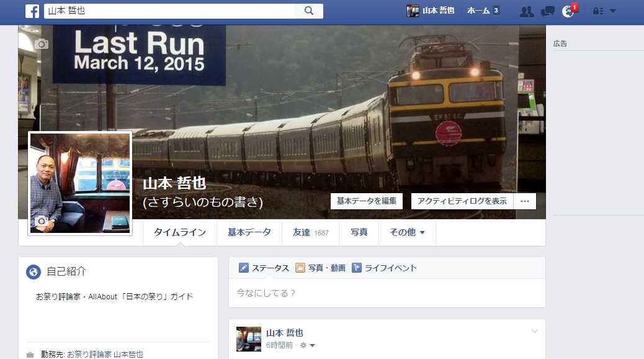Open the post audience selector dropdown
Image resolution: width=644 pixels, height=359 pixels.
[x=308, y=345]
